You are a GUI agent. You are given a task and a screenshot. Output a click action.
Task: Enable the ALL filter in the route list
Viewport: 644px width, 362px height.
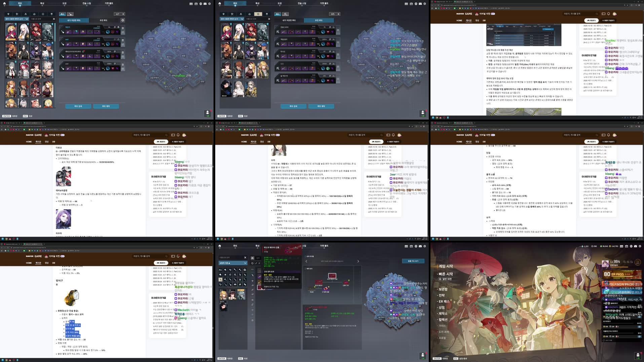(63, 14)
